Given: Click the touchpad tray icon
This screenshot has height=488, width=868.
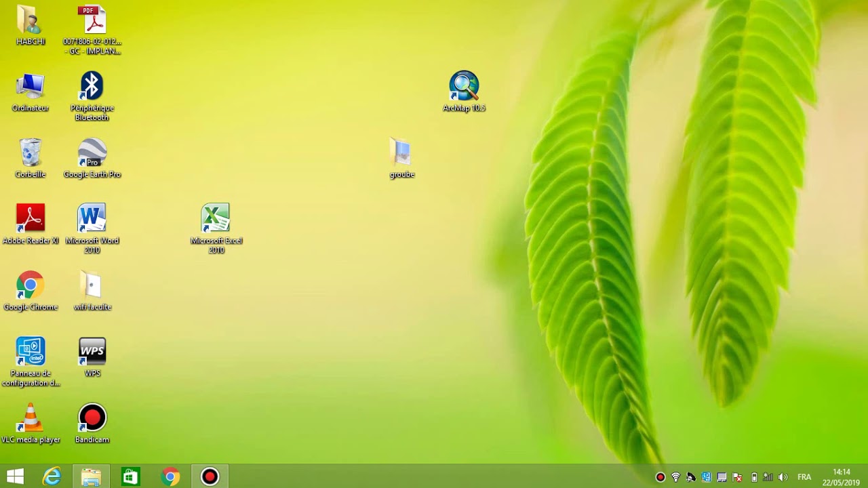Looking at the screenshot, I should pos(722,477).
